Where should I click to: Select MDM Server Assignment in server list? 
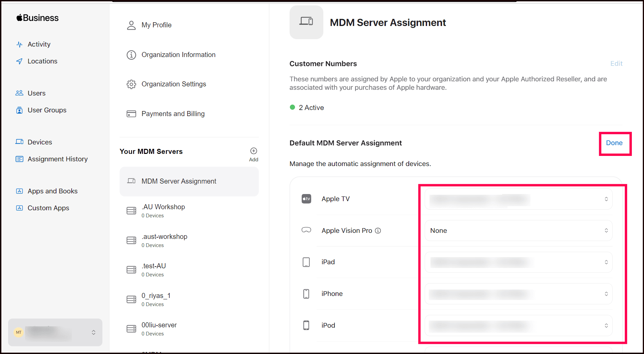tap(189, 182)
